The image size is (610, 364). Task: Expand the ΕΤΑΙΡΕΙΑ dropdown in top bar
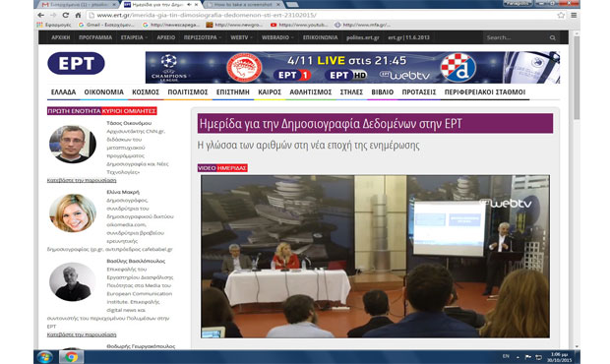tap(134, 37)
